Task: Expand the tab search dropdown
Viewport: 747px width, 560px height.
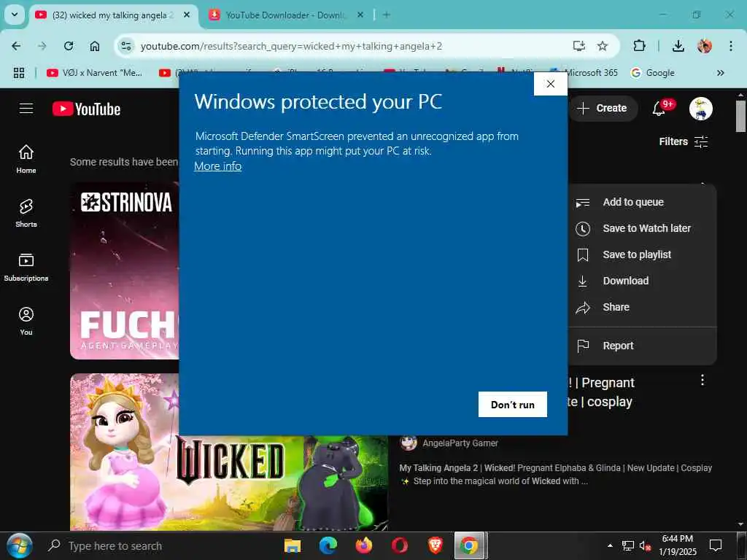Action: click(x=15, y=15)
